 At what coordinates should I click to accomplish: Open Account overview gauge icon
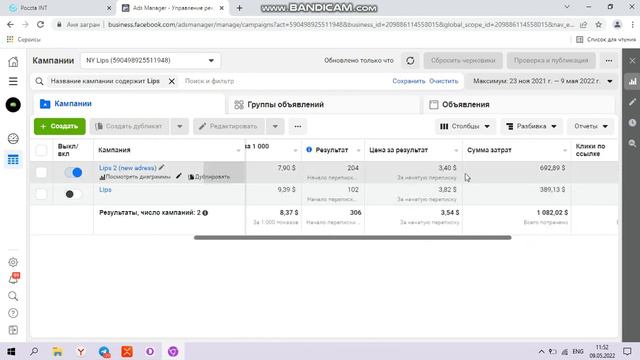(13, 139)
